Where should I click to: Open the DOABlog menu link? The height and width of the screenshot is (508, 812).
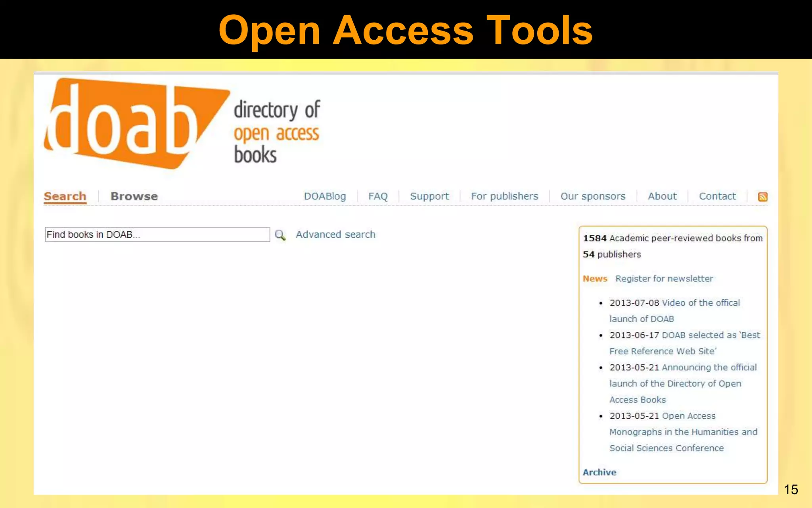coord(325,196)
